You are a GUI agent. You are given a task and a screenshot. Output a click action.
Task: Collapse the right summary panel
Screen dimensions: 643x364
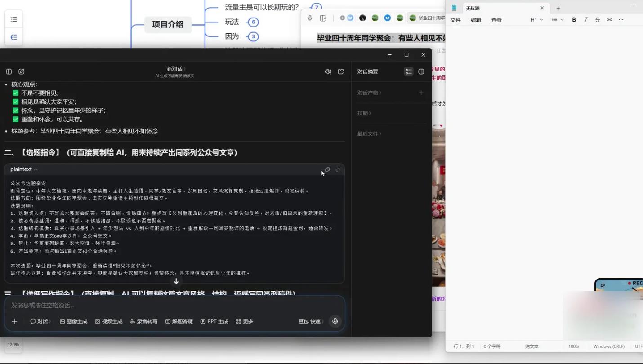coord(421,72)
